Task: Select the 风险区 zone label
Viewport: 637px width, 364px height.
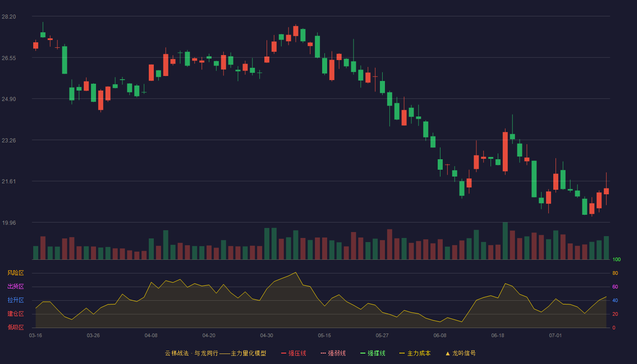Action: [15, 273]
